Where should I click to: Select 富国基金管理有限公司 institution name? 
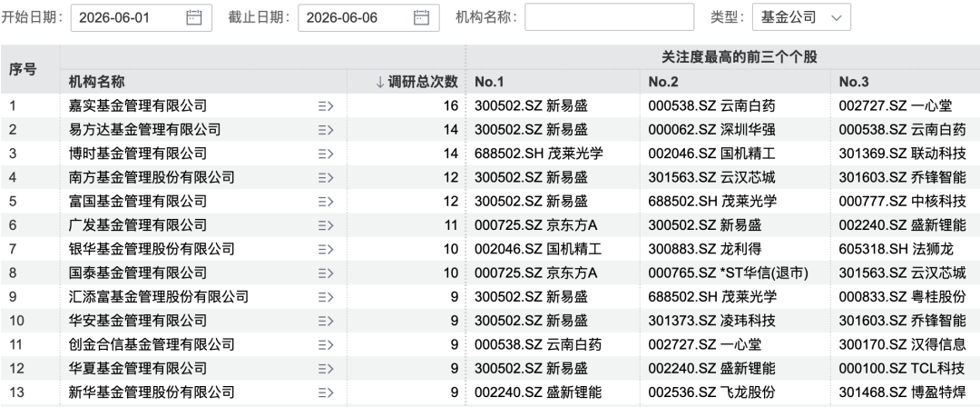(x=138, y=201)
